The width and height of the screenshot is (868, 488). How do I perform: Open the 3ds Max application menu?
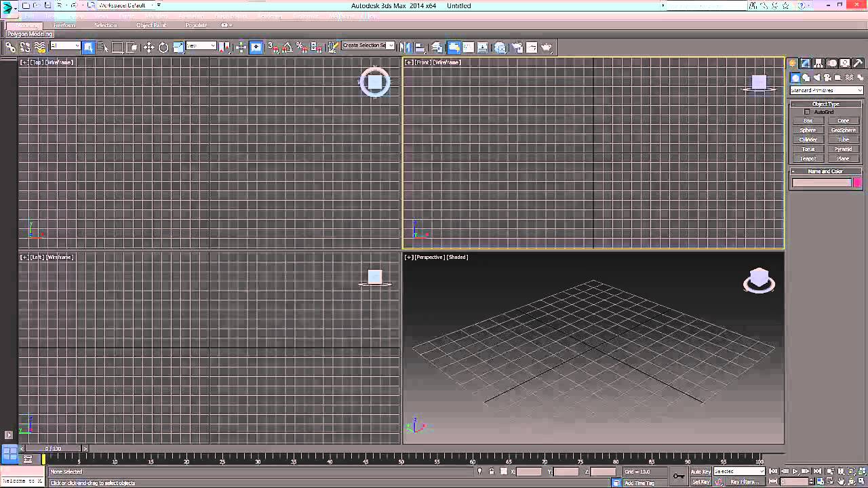coord(8,8)
